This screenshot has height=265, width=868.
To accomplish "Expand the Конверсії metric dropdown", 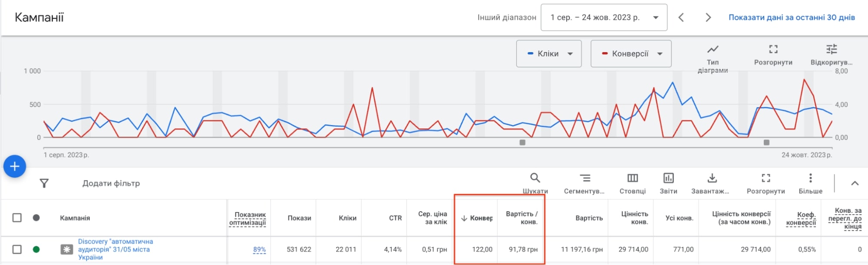I will tap(631, 54).
